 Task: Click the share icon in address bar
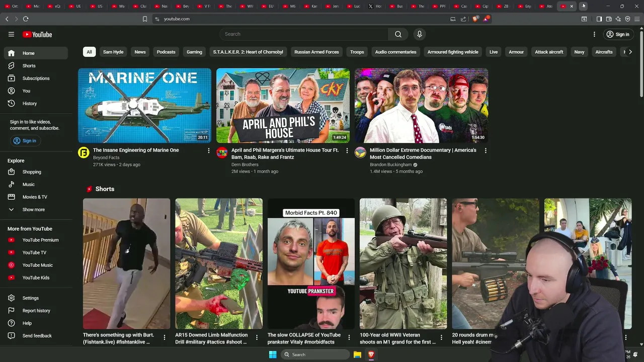point(463,19)
